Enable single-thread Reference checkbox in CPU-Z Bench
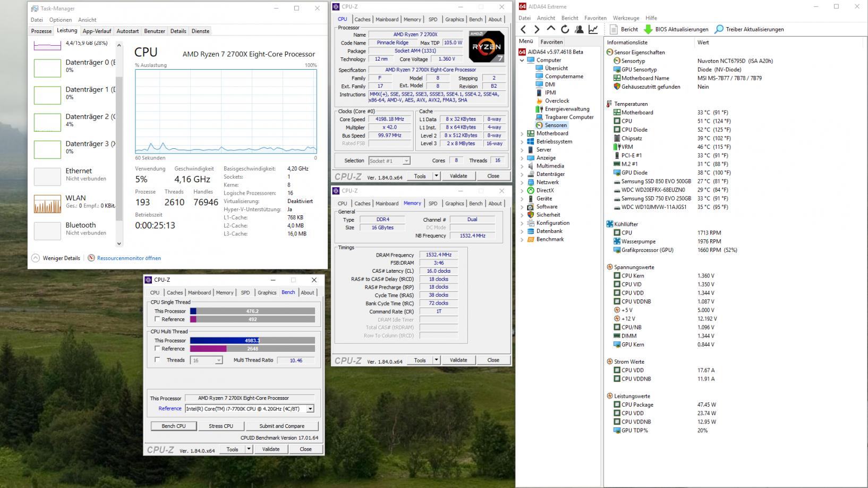Viewport: 868px width, 488px height. 157,319
